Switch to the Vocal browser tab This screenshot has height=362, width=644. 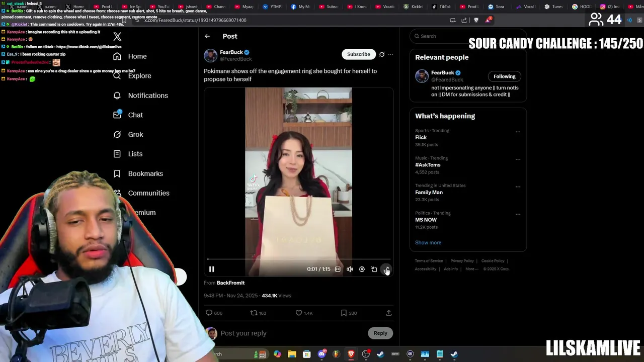coord(526,7)
